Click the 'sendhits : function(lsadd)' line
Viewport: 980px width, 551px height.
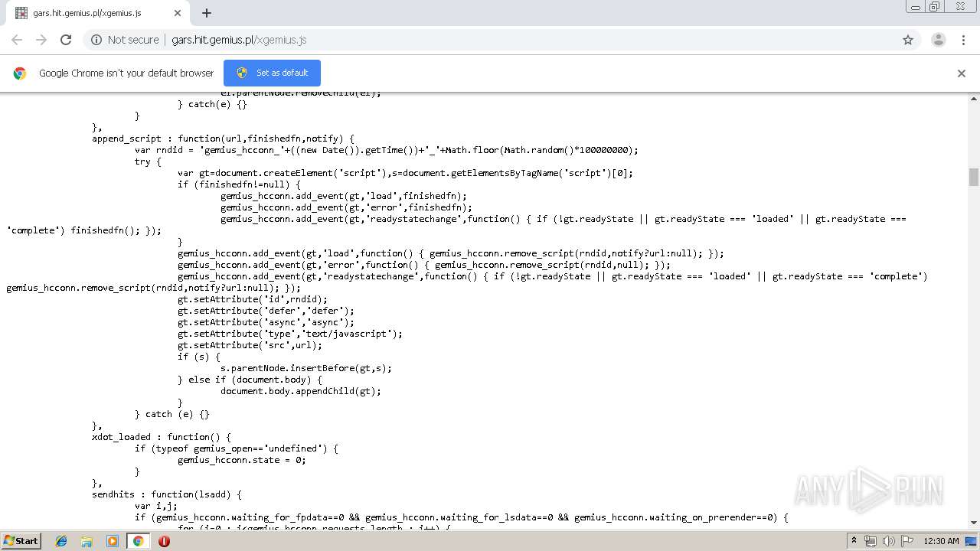(166, 494)
